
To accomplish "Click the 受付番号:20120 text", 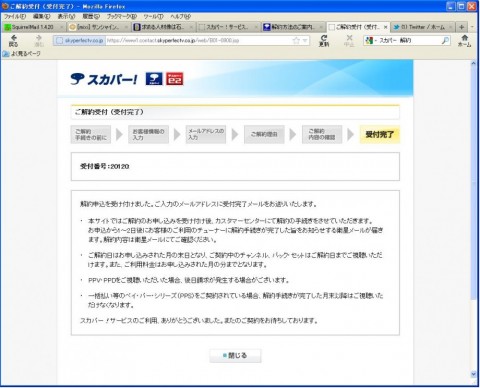I will coord(105,166).
